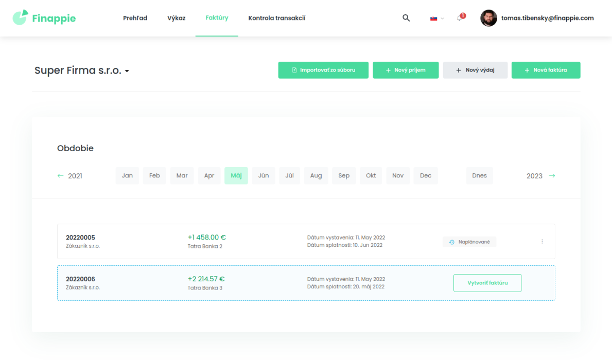Jump to Dnes (today)
The image size is (612, 364).
pyautogui.click(x=479, y=176)
